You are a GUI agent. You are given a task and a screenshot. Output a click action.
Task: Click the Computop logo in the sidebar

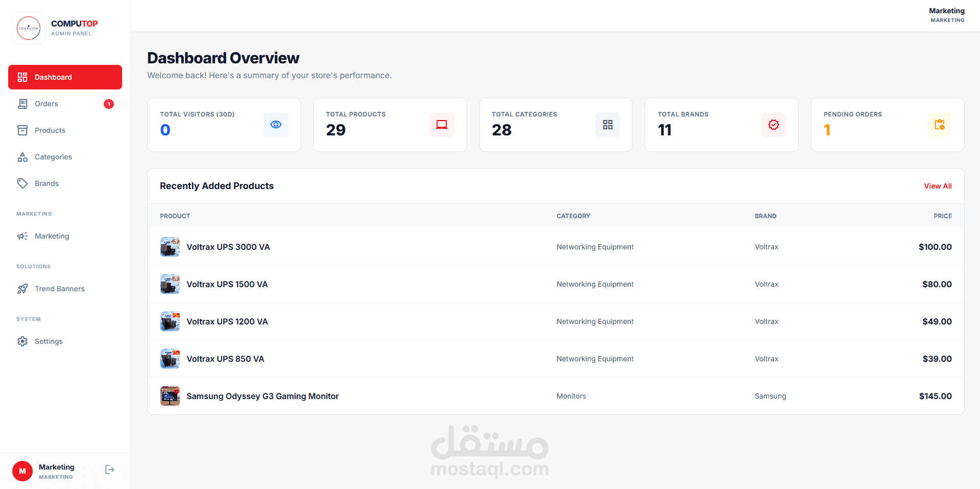click(29, 28)
